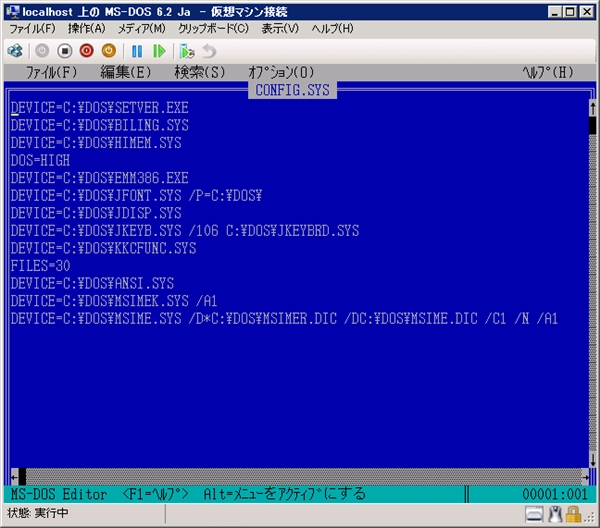Click the keyboard status icon at bottom

(534, 515)
